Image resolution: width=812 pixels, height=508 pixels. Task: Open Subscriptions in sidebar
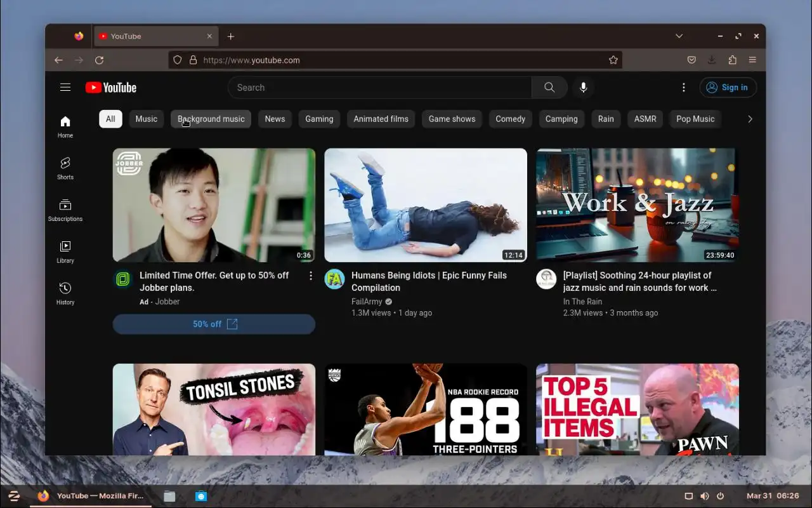pos(65,210)
